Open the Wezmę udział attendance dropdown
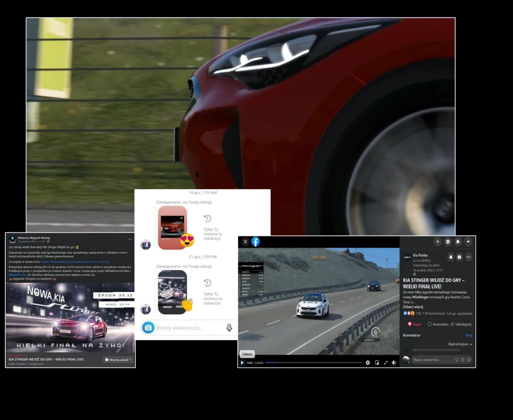 [x=118, y=360]
